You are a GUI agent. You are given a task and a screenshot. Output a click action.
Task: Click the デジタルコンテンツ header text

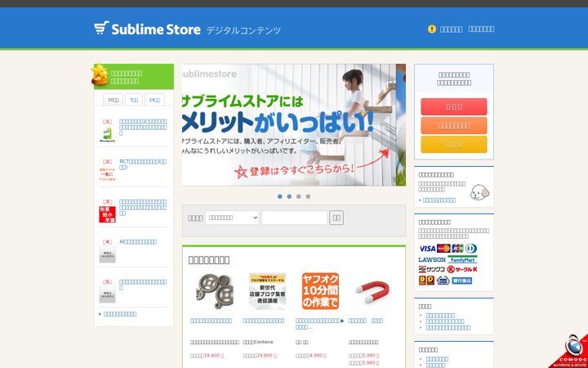(x=243, y=30)
